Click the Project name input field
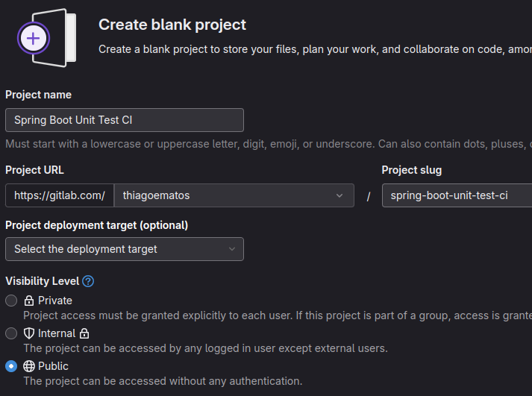Screen dimensions: 532x396 pos(125,120)
